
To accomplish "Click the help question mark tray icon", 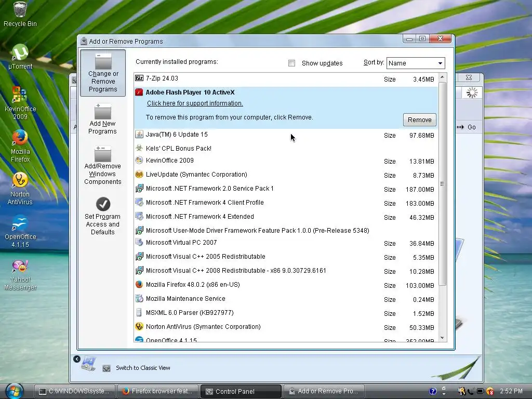I will pyautogui.click(x=433, y=391).
